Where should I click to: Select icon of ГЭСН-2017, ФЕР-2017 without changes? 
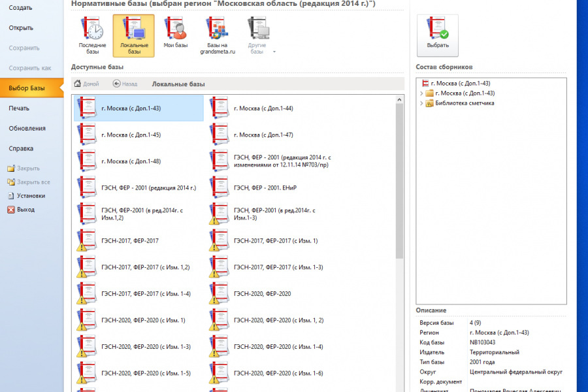[87, 240]
